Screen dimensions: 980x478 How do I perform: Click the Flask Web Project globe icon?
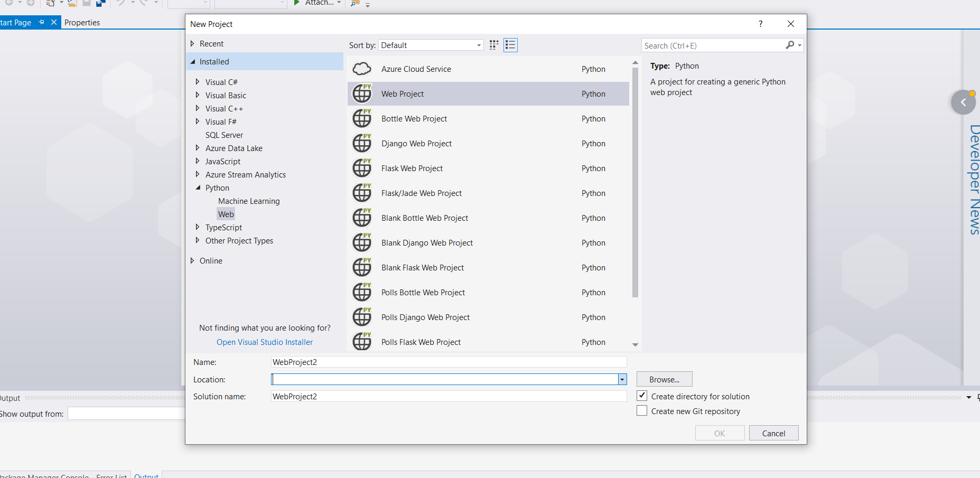pos(362,168)
